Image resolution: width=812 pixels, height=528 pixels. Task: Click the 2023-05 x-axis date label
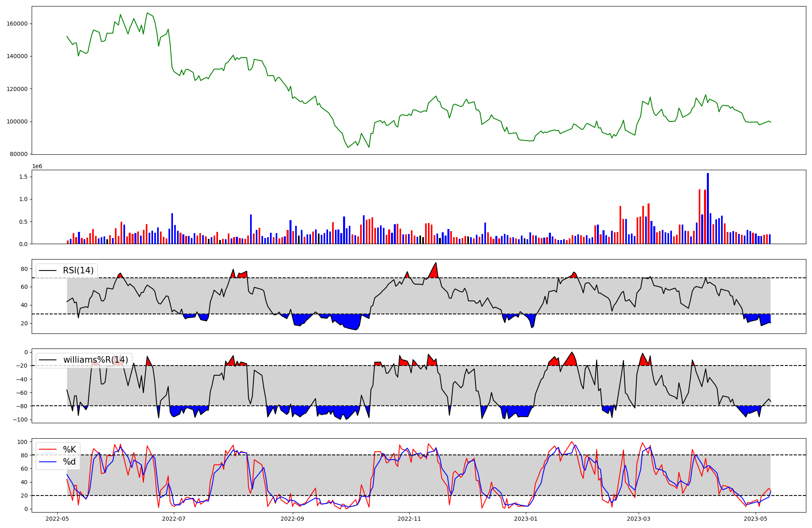tap(756, 519)
